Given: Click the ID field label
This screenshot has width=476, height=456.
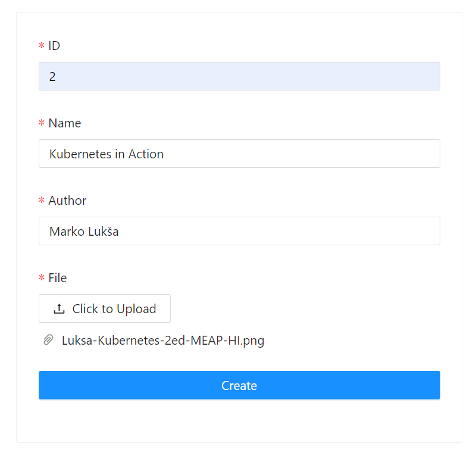Looking at the screenshot, I should 54,46.
